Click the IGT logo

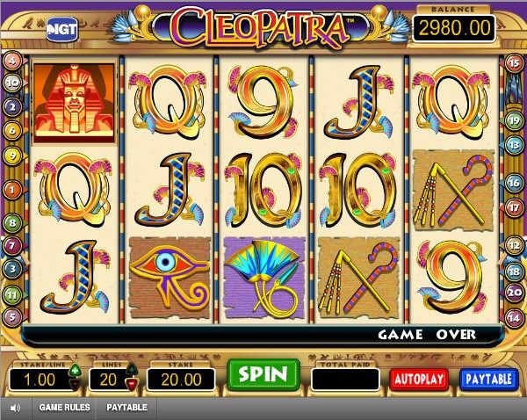point(62,30)
